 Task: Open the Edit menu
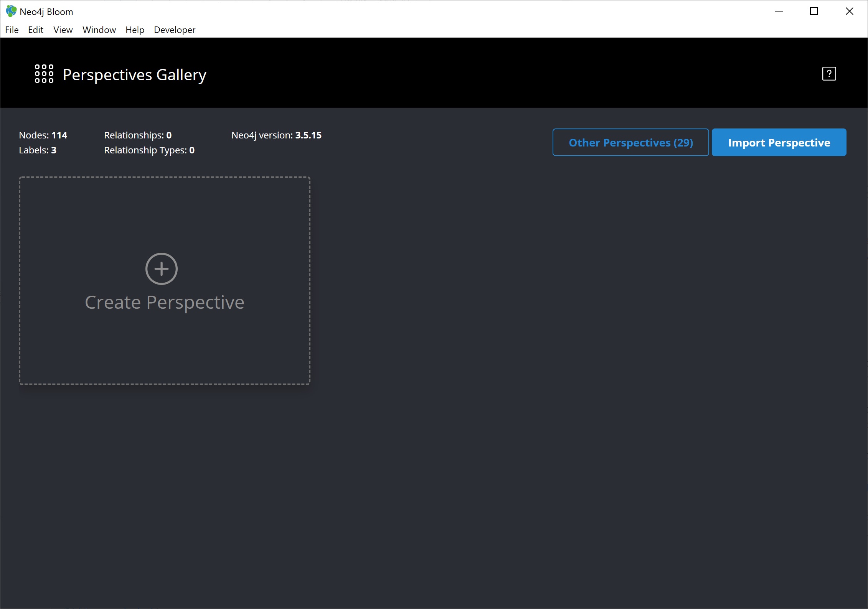pyautogui.click(x=35, y=30)
